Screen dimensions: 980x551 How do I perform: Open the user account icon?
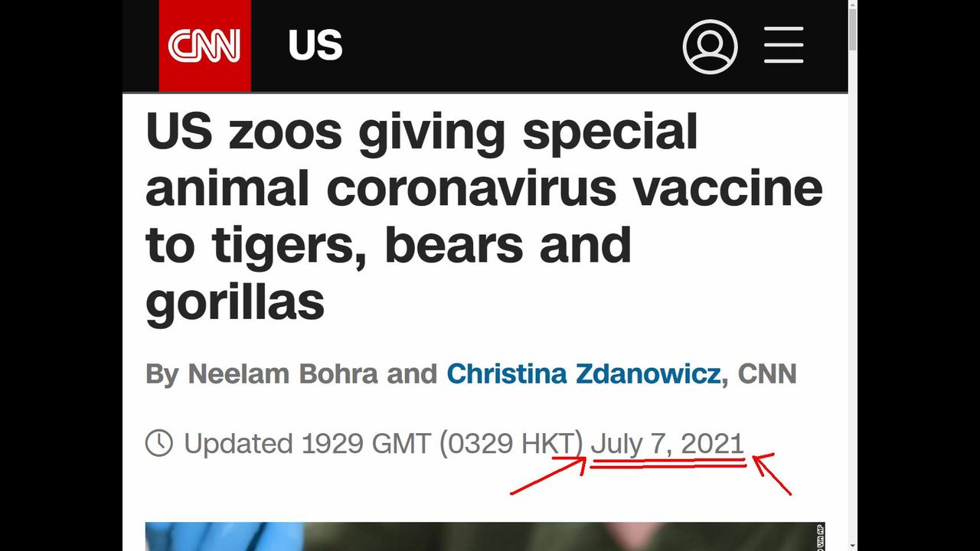(710, 47)
